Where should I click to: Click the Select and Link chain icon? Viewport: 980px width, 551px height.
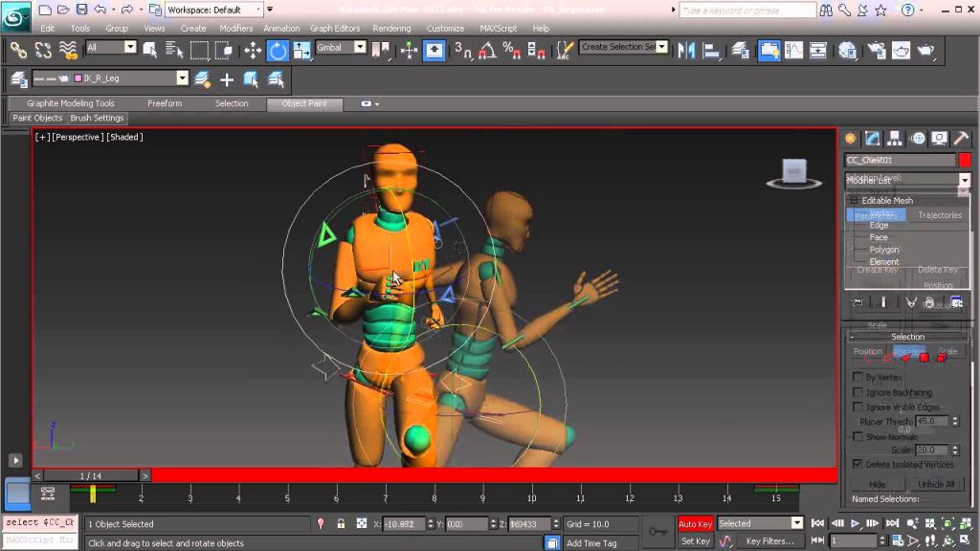18,50
